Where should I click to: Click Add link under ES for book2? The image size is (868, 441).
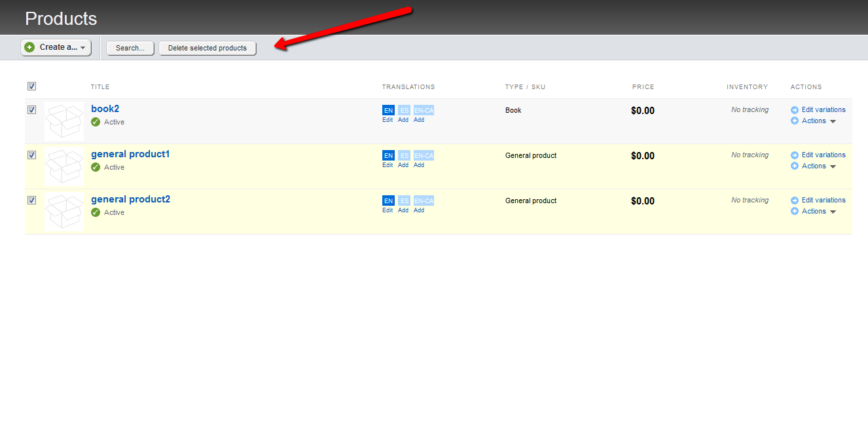coord(403,120)
